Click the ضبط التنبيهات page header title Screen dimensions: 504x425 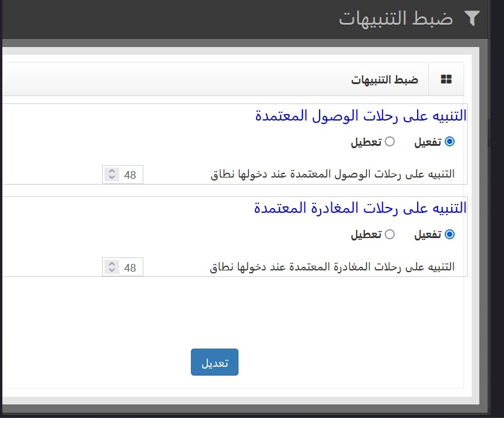point(396,18)
